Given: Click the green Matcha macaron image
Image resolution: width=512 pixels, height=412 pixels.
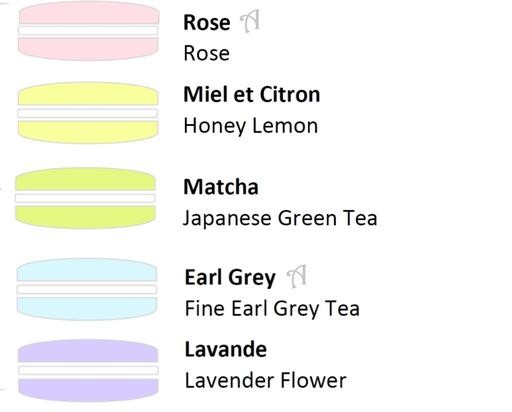Looking at the screenshot, I should [x=85, y=198].
